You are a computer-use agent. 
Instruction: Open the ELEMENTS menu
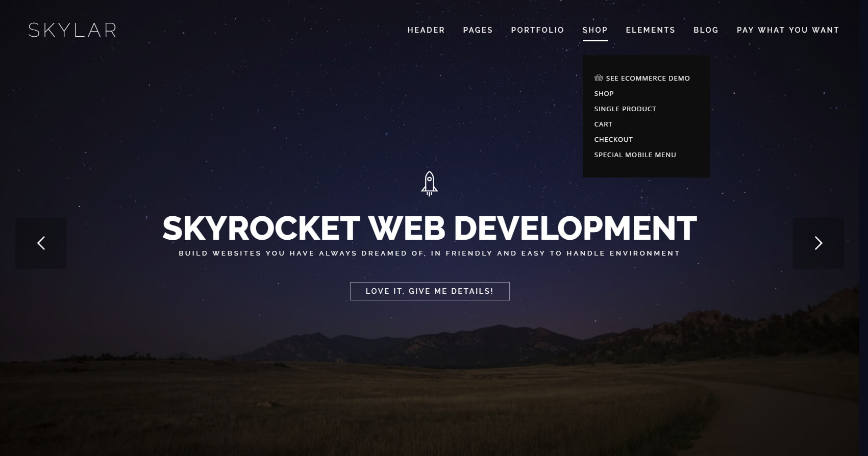[650, 30]
